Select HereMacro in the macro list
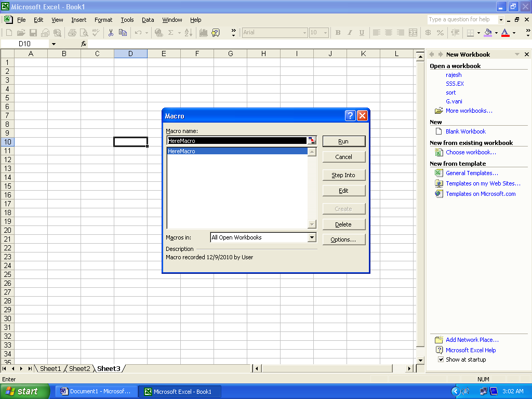This screenshot has height=399, width=532. (x=237, y=151)
